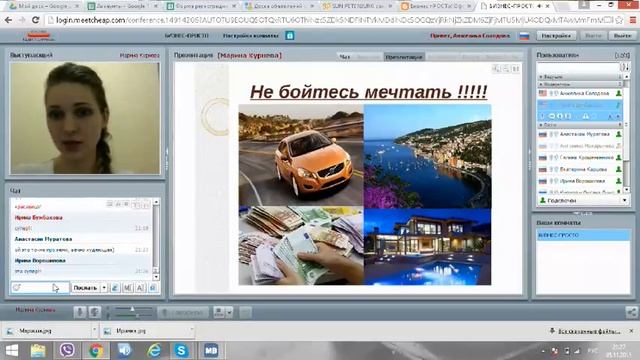This screenshot has width=640, height=360.
Task: Open the dropdown arrow beside the bottom-bar mode icon
Action: click(x=229, y=313)
